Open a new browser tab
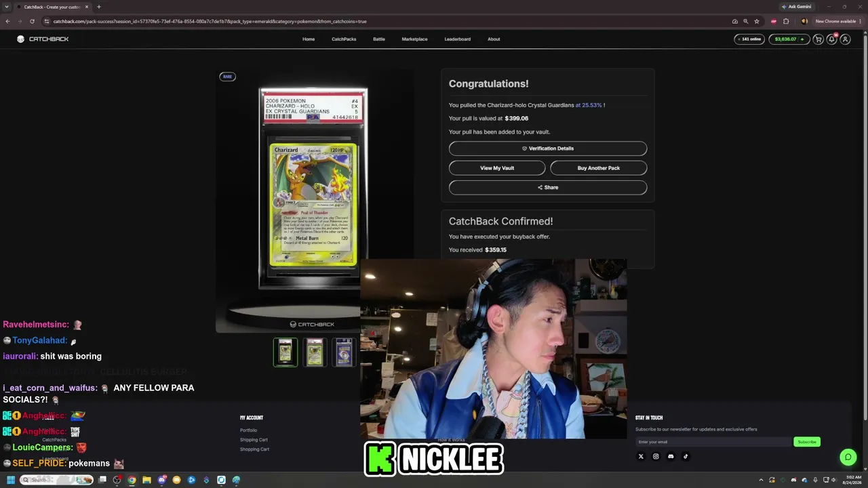The width and height of the screenshot is (868, 488). [x=99, y=7]
